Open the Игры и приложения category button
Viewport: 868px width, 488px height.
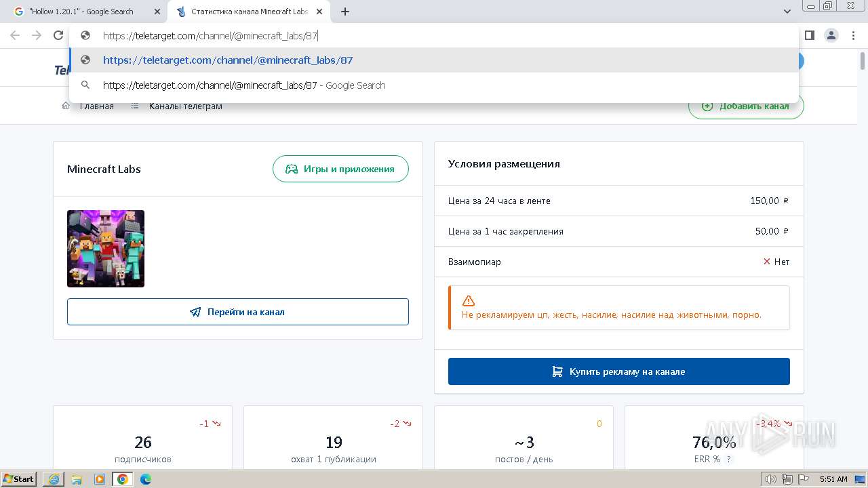(x=340, y=169)
